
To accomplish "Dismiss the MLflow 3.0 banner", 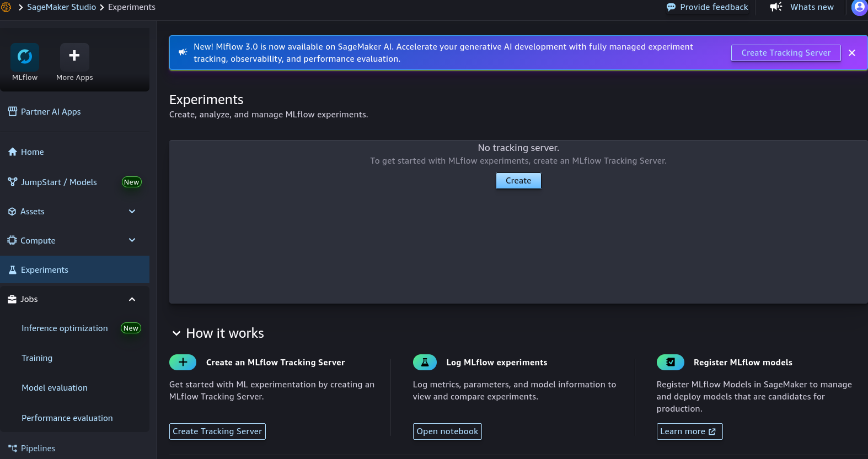I will click(852, 53).
